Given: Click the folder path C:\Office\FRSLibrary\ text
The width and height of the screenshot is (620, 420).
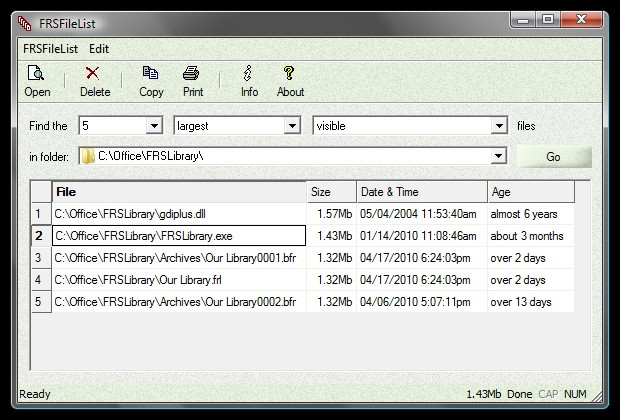Looking at the screenshot, I should point(150,156).
